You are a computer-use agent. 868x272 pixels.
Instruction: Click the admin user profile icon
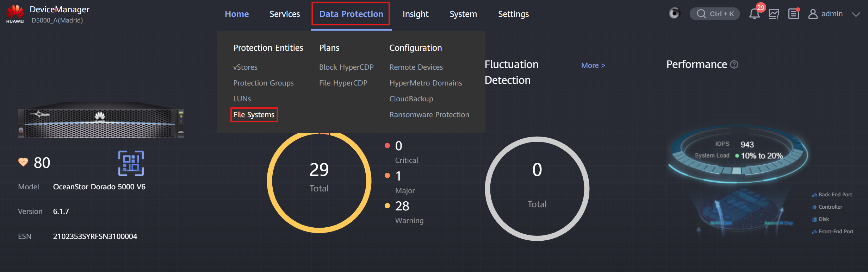coord(813,14)
